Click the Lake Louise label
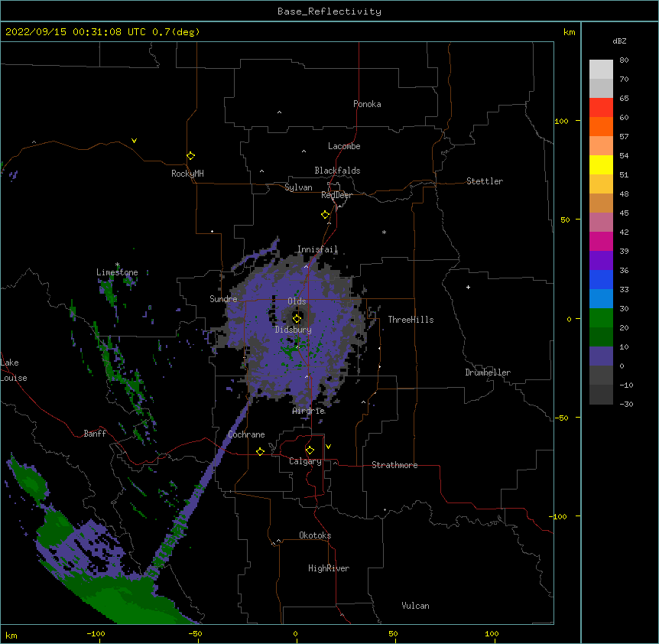 [14, 370]
